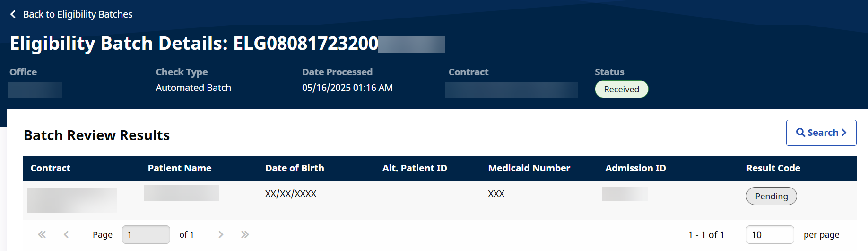
Task: Sort by Alt. Patient ID column
Action: 415,168
